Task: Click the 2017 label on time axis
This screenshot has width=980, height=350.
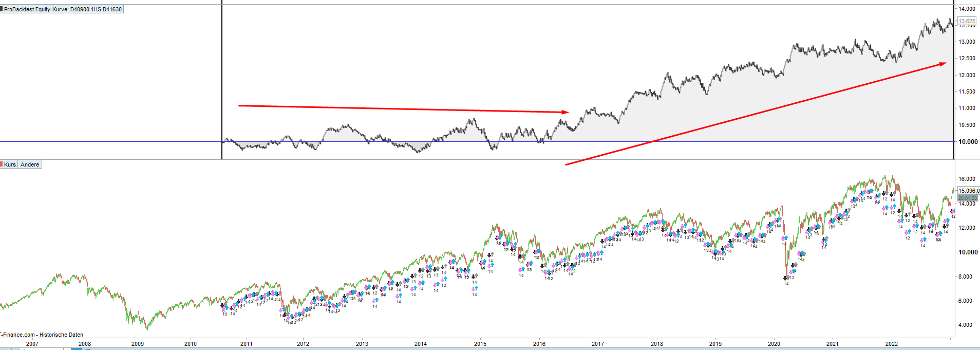Action: tap(598, 344)
